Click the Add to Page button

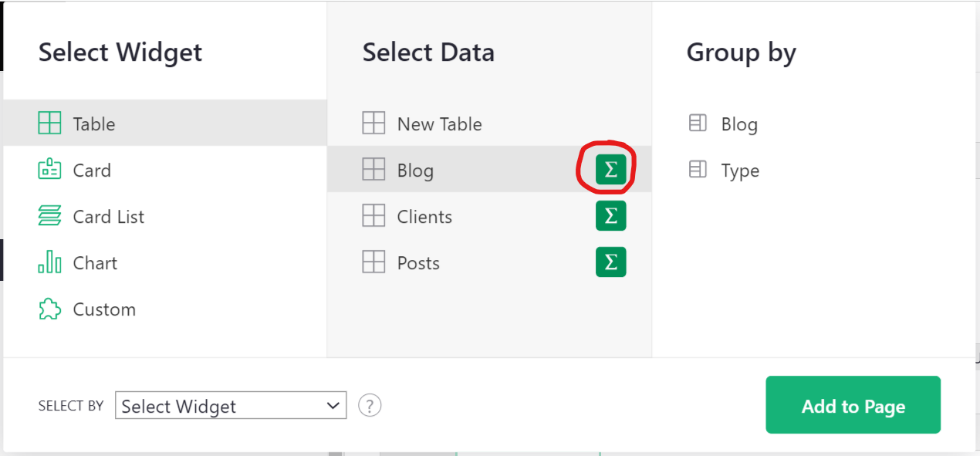coord(853,405)
